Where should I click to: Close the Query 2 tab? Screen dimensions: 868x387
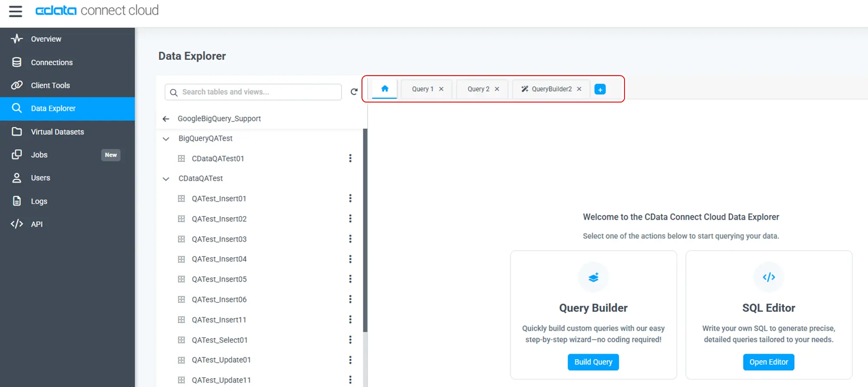point(497,89)
